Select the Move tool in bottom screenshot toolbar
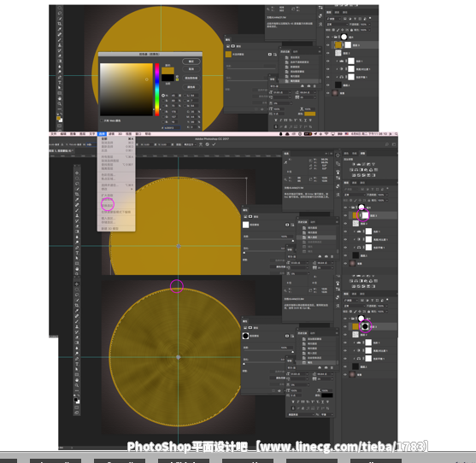Image resolution: width=476 pixels, height=463 pixels. 77,284
